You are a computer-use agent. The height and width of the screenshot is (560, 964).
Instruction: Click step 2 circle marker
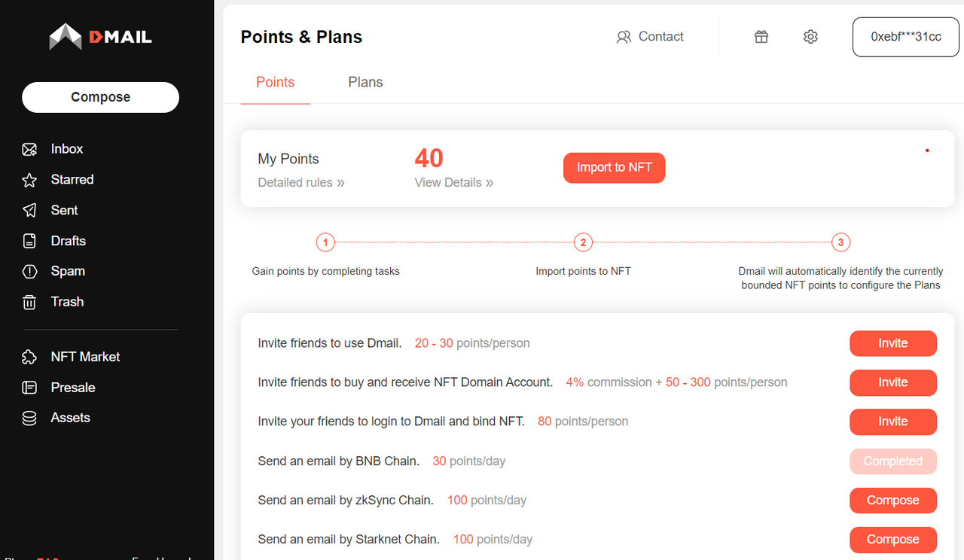tap(583, 242)
